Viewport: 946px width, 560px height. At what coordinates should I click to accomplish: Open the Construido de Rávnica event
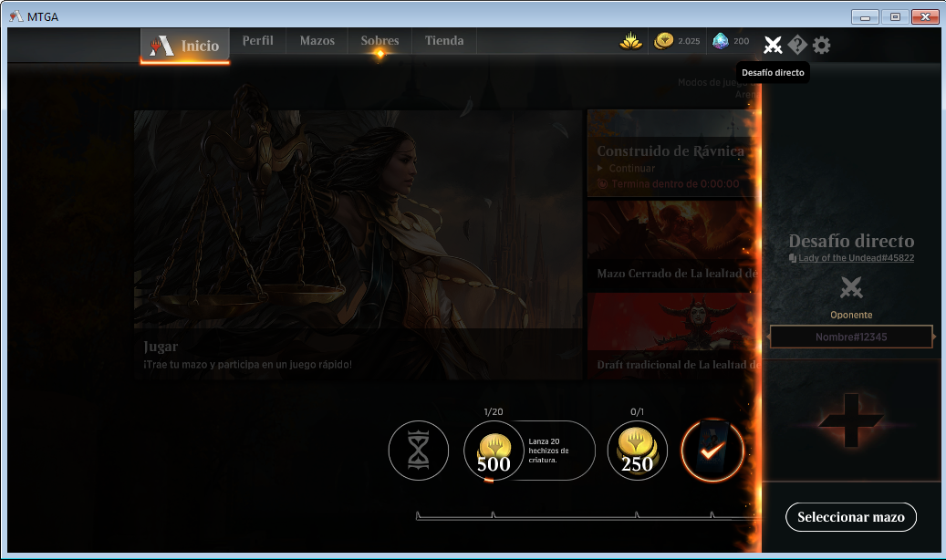[x=672, y=154]
